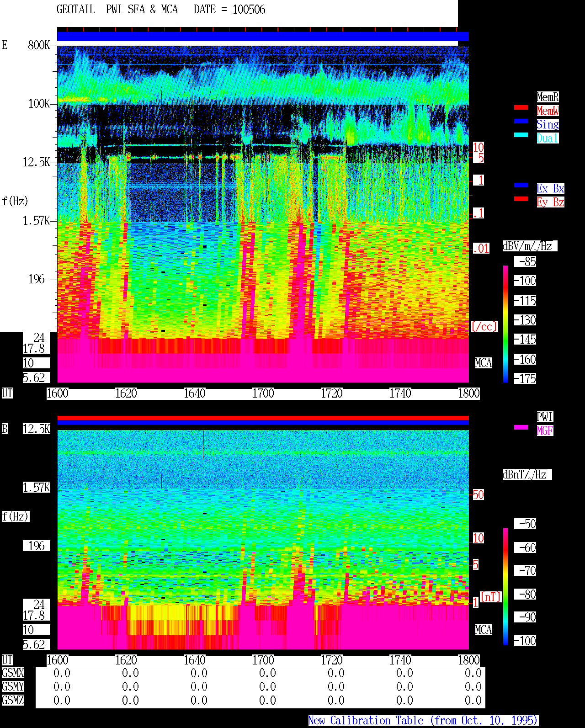Click the "MemW" legend label
Image resolution: width=585 pixels, height=728 pixels.
pyautogui.click(x=548, y=111)
